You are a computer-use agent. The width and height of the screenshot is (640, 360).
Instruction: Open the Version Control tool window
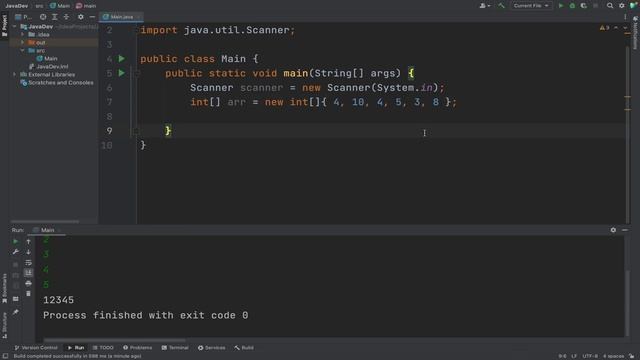[36, 348]
